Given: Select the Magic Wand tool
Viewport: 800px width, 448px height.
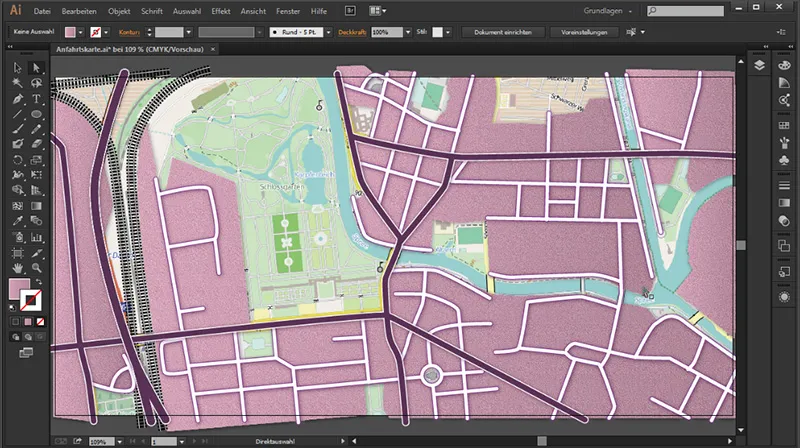Looking at the screenshot, I should point(17,83).
